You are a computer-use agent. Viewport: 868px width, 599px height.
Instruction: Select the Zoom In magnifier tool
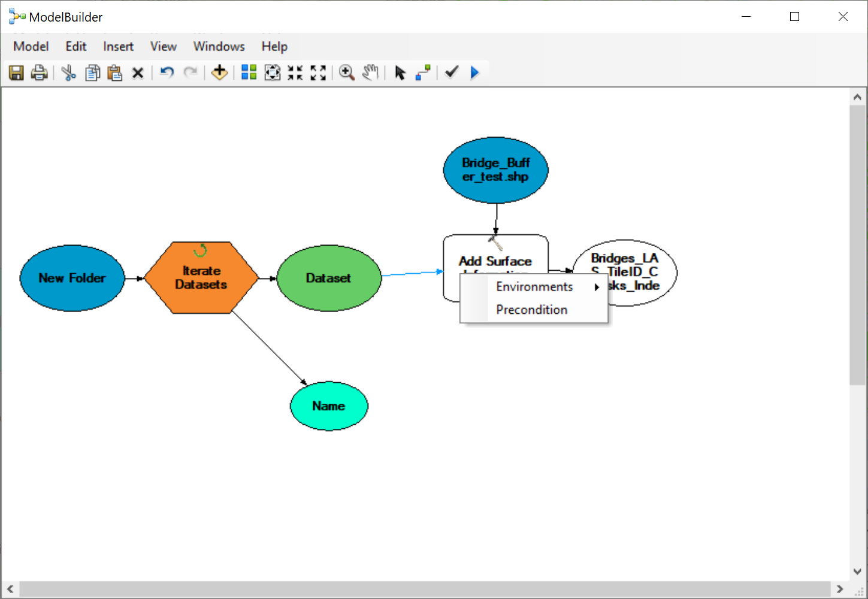346,72
